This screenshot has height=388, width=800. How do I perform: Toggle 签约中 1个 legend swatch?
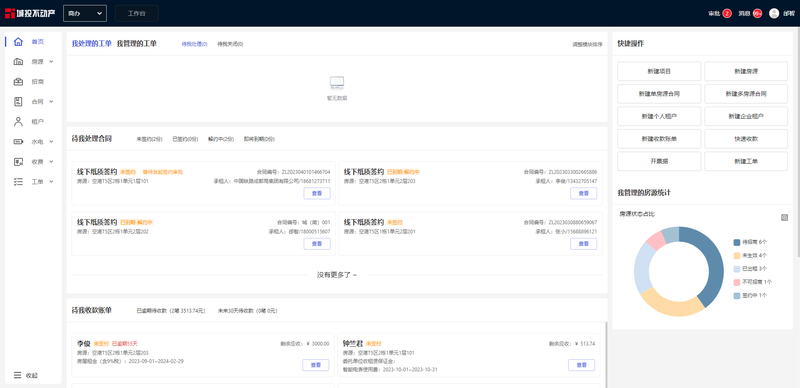(x=737, y=296)
